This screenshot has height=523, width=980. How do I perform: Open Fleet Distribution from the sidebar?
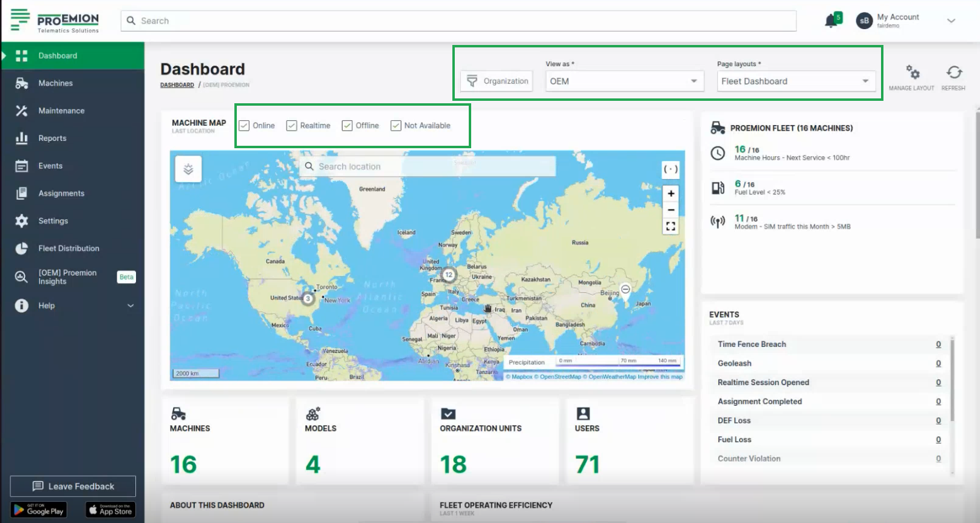click(x=69, y=248)
